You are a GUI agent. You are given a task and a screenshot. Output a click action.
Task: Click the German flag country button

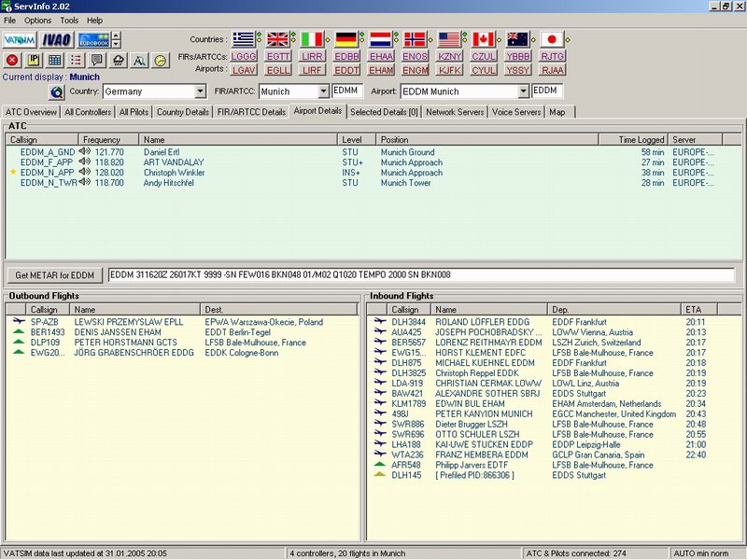point(346,39)
